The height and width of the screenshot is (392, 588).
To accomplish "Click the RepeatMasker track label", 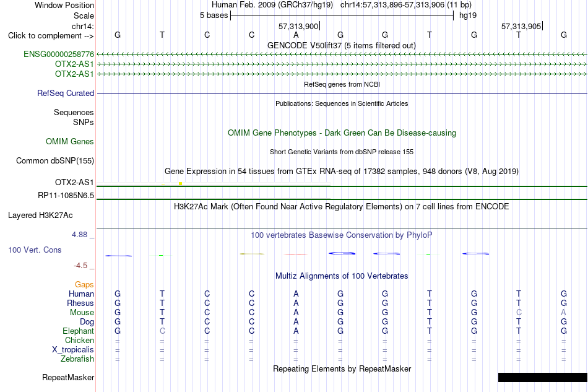I will [x=68, y=377].
